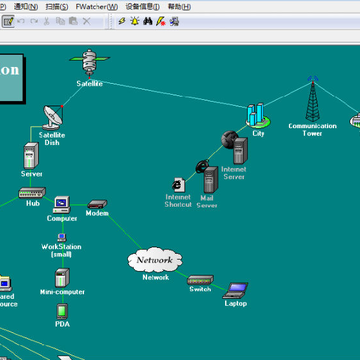Select the Modem device icon
Screen dimensions: 360x360
tap(97, 204)
